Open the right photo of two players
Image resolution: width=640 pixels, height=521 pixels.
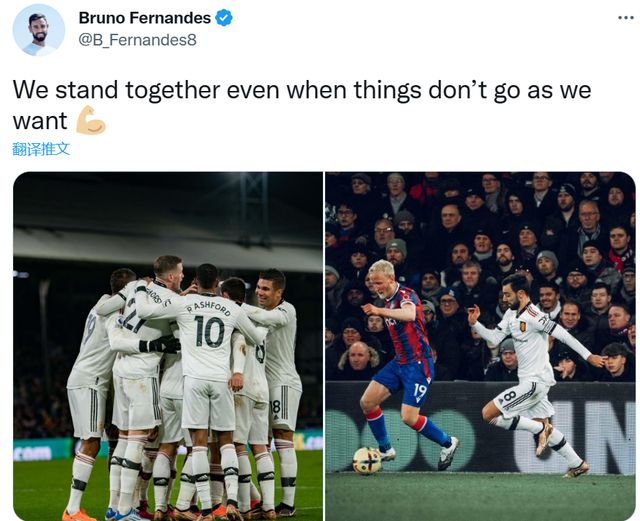[x=480, y=346]
